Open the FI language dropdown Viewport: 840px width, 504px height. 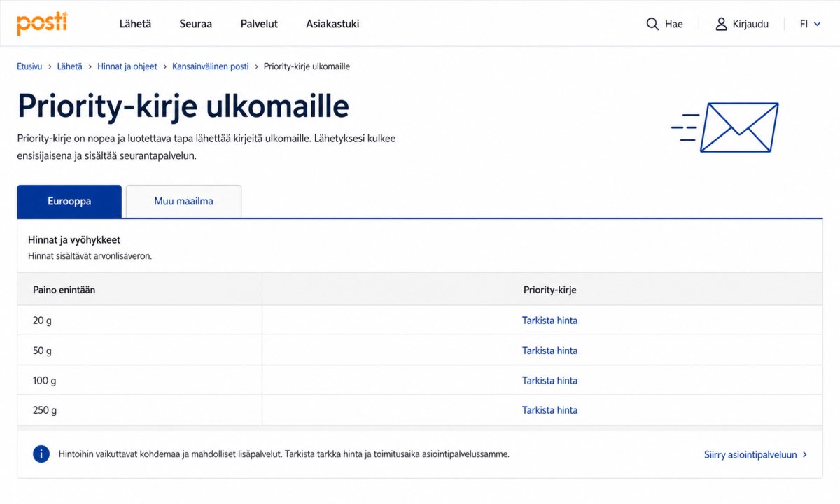point(811,24)
